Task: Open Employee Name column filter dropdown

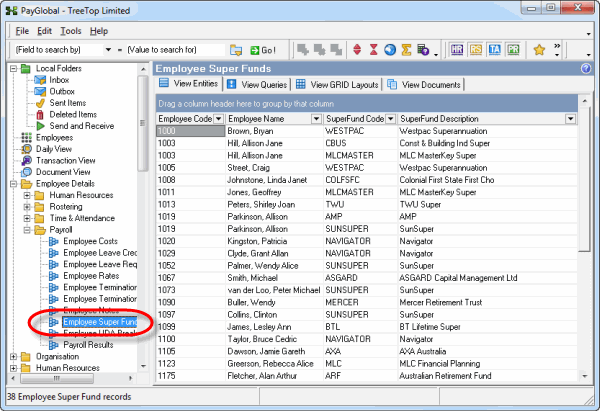Action: coord(317,119)
